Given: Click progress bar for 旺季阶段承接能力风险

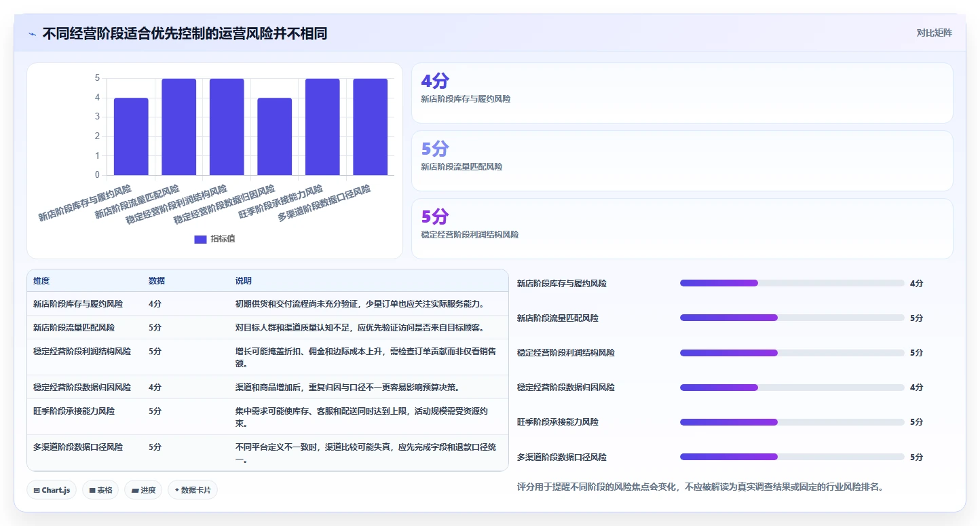Looking at the screenshot, I should pyautogui.click(x=792, y=422).
